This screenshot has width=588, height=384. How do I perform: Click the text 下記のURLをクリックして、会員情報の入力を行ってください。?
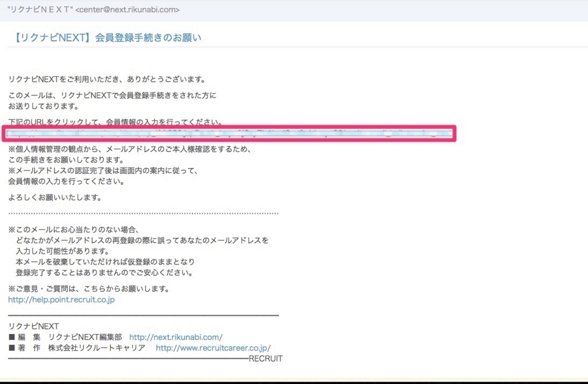tap(115, 122)
